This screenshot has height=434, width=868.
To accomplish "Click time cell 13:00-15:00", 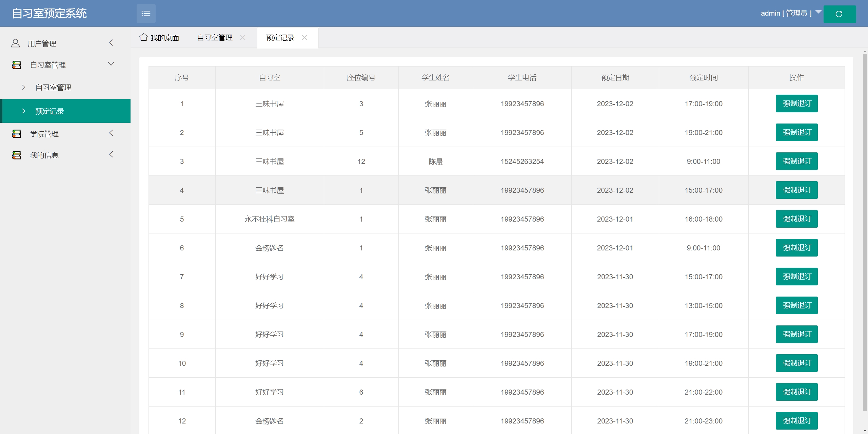I will point(704,306).
